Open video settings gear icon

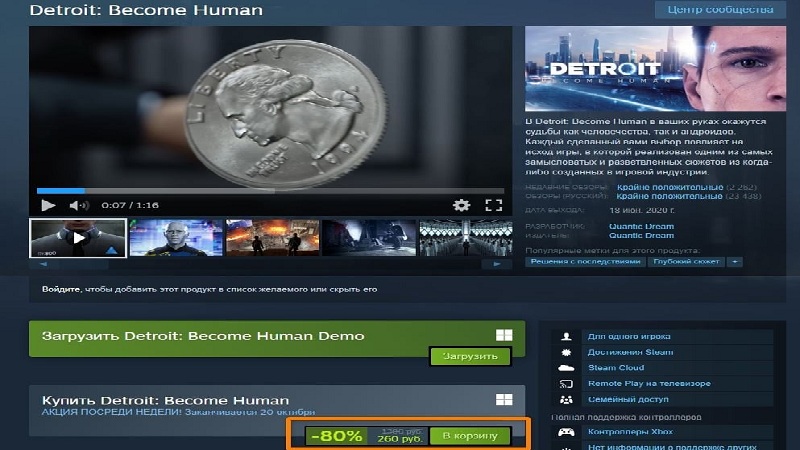click(x=461, y=205)
